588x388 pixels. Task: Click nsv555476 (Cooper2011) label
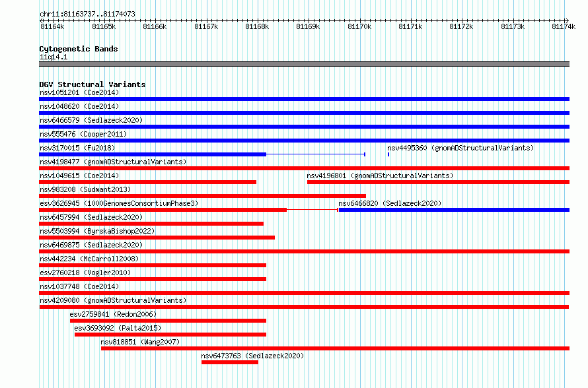click(83, 134)
